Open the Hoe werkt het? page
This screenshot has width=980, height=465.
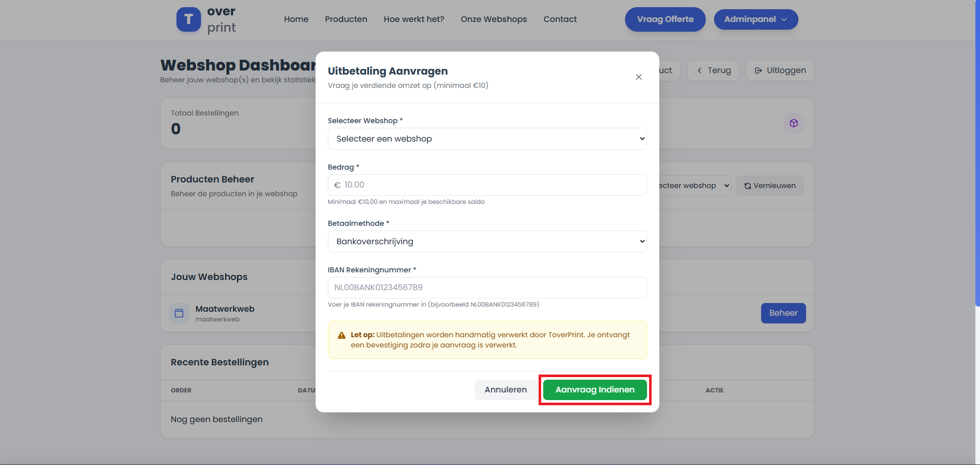(414, 19)
